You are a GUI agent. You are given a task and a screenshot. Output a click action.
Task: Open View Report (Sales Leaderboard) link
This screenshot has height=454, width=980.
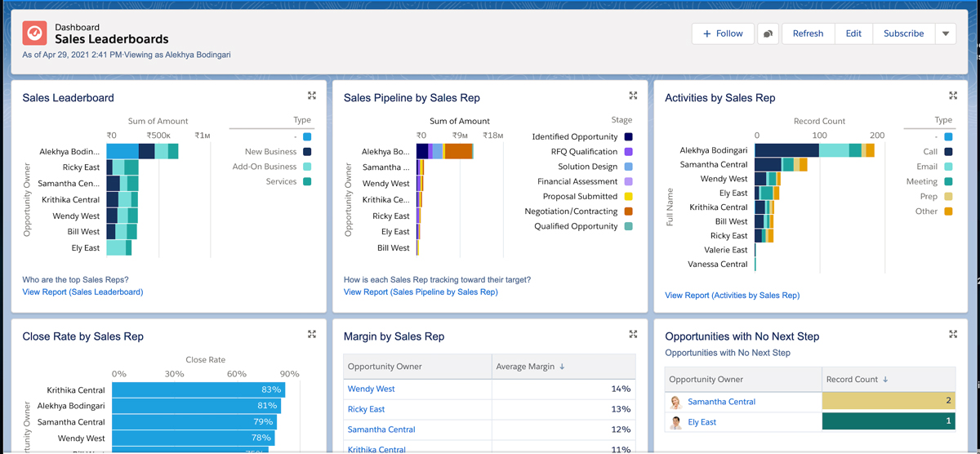point(82,292)
